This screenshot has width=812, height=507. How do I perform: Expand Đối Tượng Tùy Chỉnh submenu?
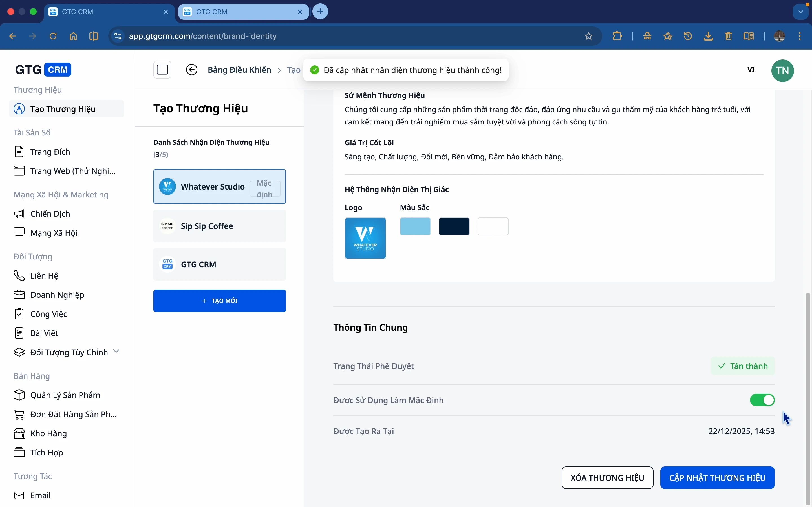(x=116, y=352)
